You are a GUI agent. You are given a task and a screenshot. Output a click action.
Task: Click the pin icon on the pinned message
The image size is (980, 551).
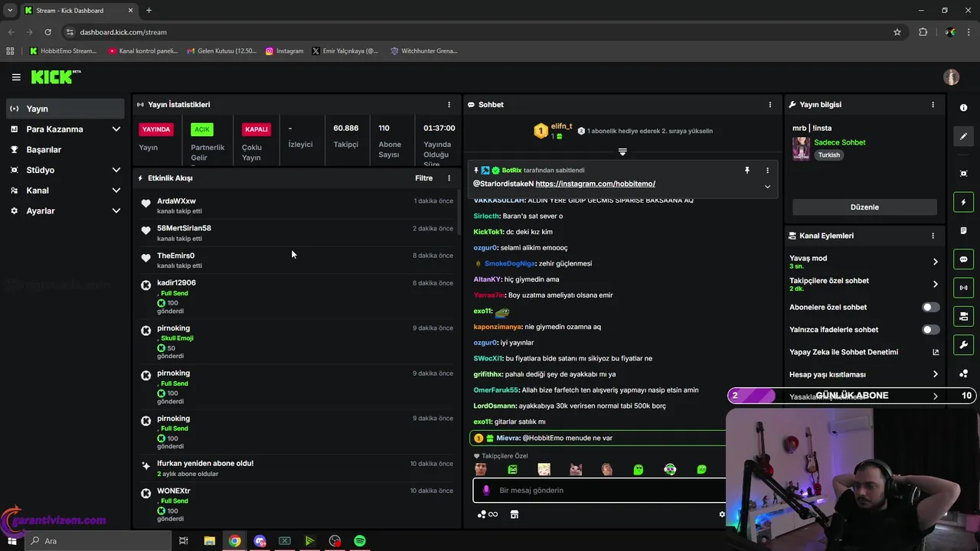pos(747,171)
